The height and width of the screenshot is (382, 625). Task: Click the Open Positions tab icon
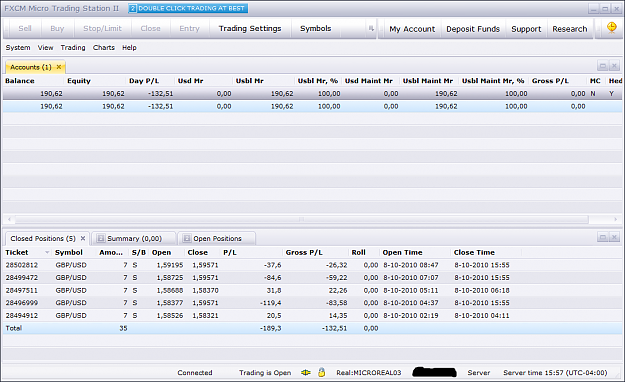click(187, 238)
